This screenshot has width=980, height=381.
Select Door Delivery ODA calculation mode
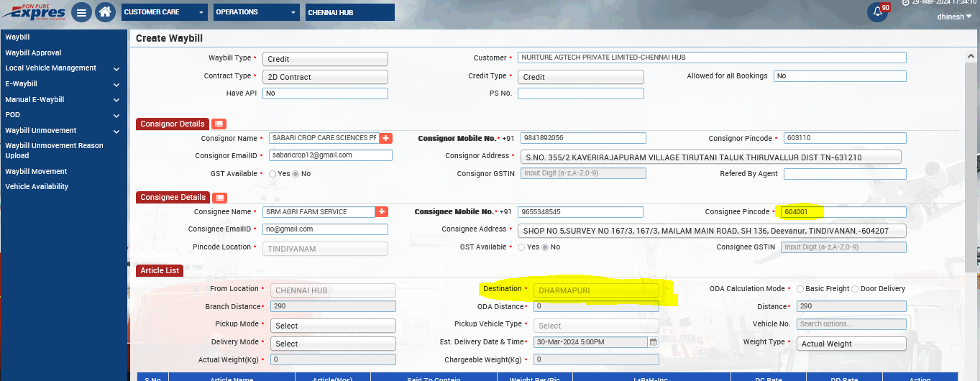pyautogui.click(x=855, y=289)
